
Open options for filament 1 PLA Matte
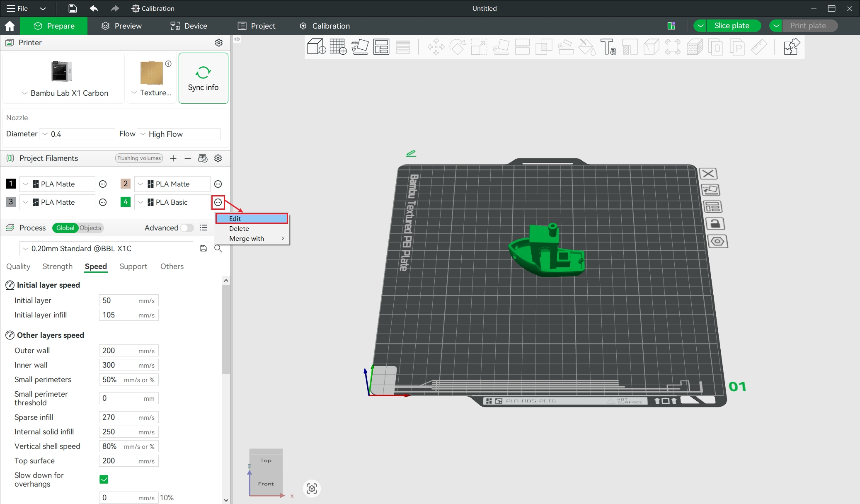pyautogui.click(x=103, y=184)
